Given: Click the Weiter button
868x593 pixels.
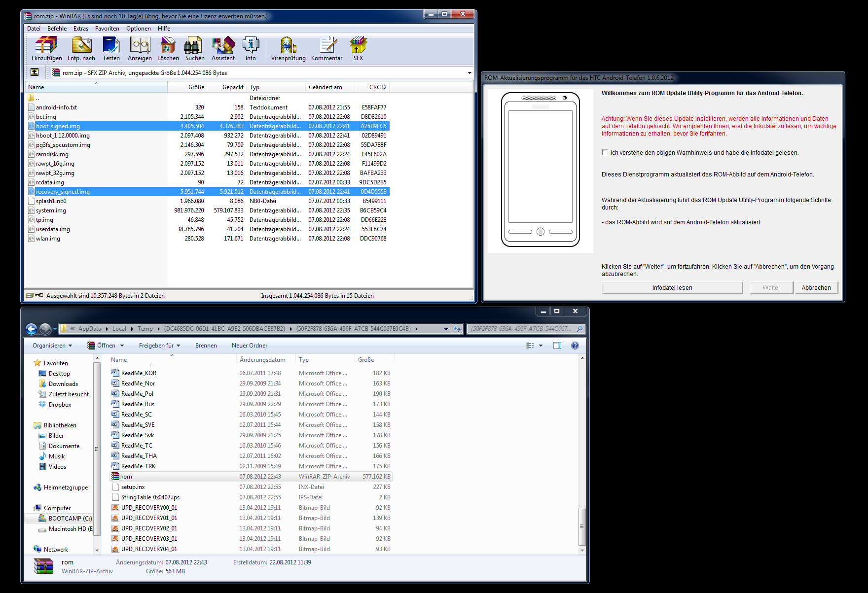Looking at the screenshot, I should [x=771, y=288].
